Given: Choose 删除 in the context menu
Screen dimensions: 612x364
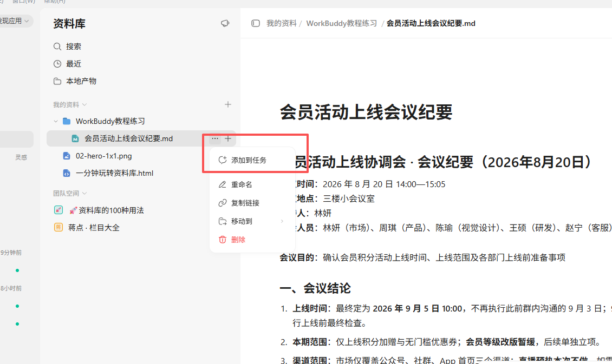Looking at the screenshot, I should 252,239.
